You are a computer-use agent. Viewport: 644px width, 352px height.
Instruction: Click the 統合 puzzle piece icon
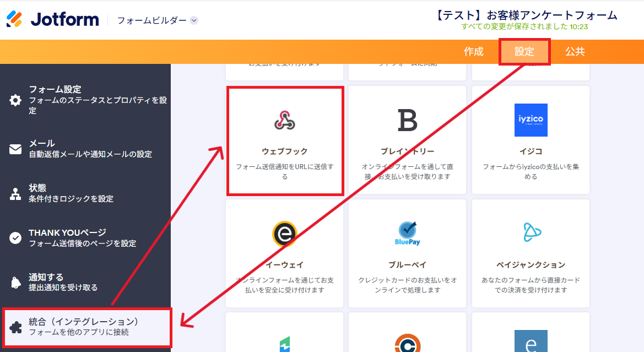pyautogui.click(x=15, y=327)
